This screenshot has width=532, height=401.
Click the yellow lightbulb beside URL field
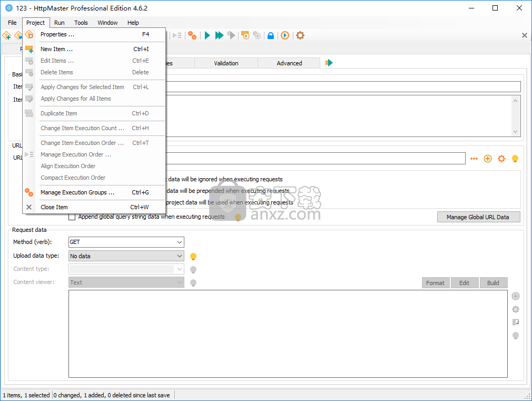click(515, 159)
